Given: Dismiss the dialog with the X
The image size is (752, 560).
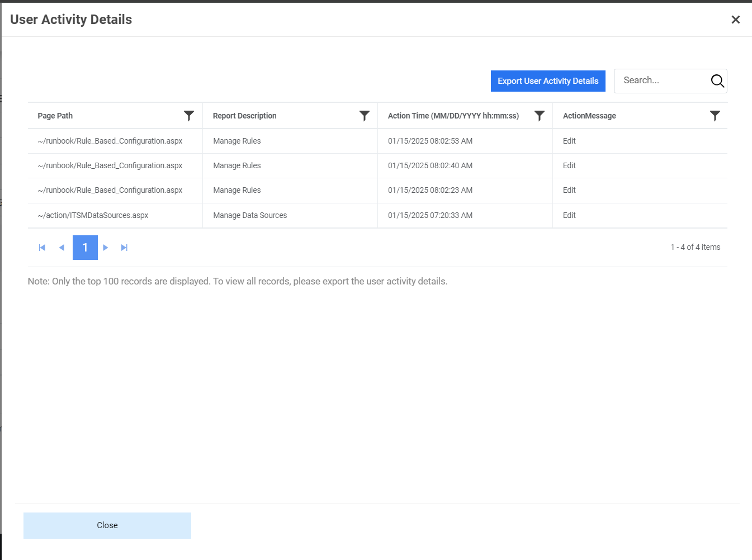Looking at the screenshot, I should coord(736,20).
